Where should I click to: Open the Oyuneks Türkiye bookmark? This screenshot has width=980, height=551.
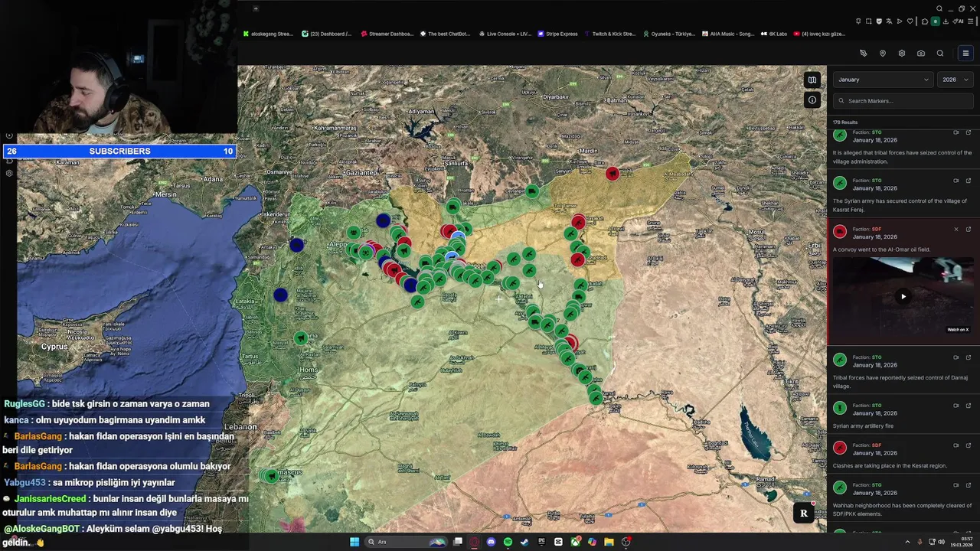point(669,34)
